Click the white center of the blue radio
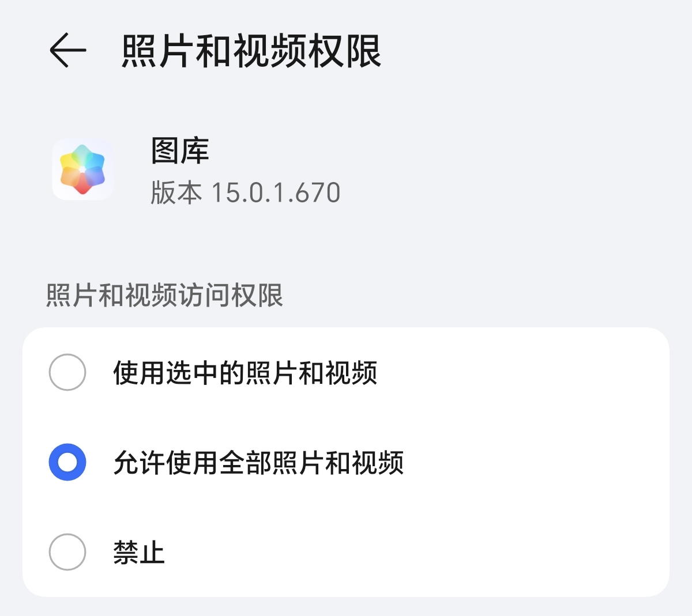The image size is (692, 616). point(67,462)
